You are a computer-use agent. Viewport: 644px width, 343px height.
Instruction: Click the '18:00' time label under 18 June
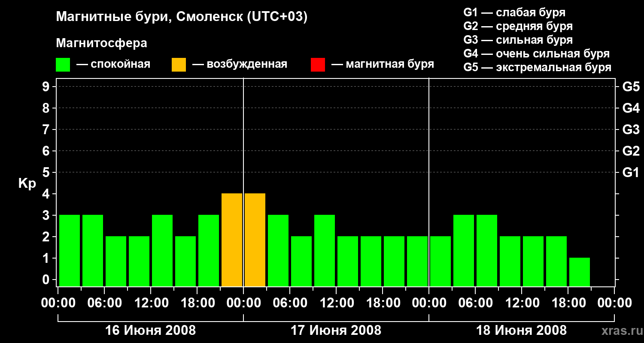point(568,303)
